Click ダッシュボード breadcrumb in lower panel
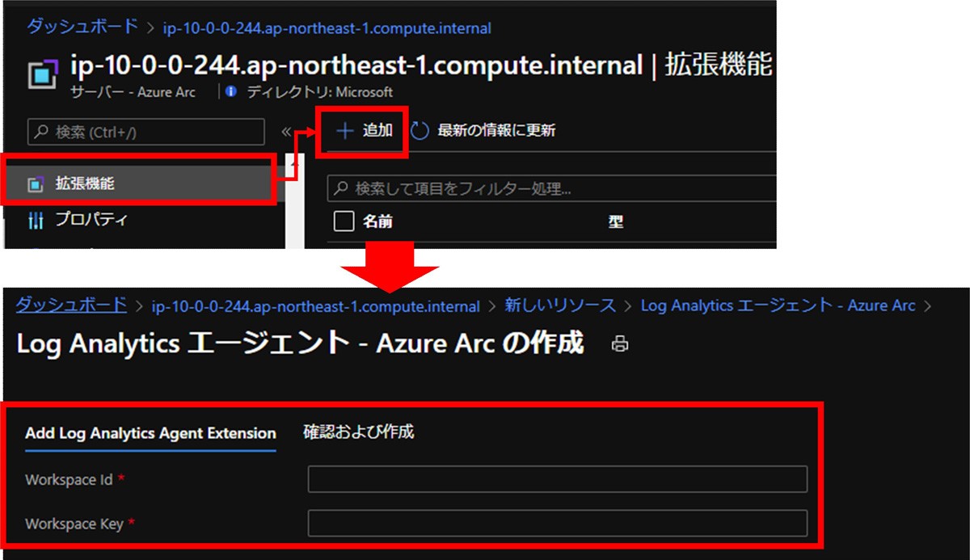The image size is (970, 560). (72, 305)
